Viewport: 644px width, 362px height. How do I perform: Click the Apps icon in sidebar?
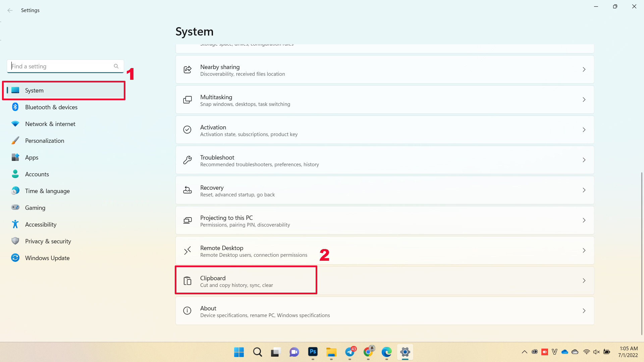[x=15, y=157]
